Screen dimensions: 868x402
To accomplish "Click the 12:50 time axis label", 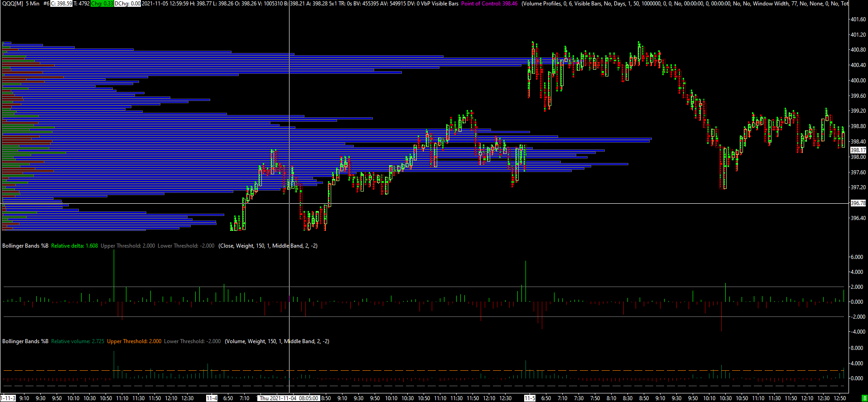I will pos(840,398).
